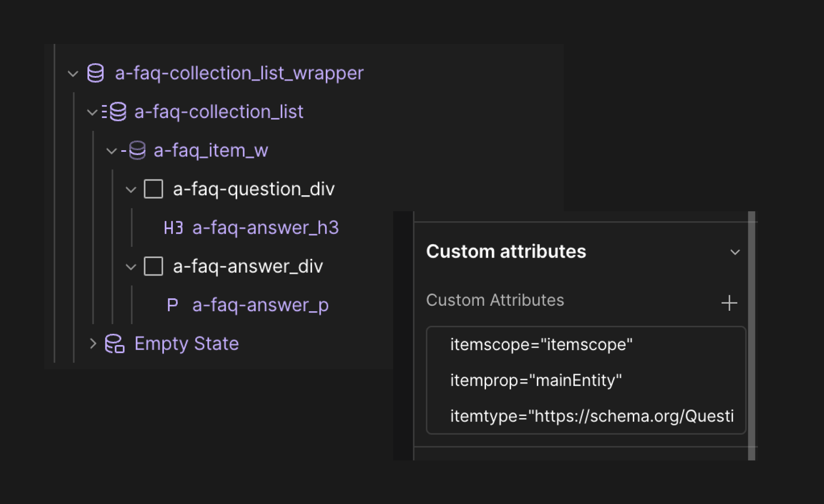Collapse the a-faq-collection_list_wrapper tree item
The height and width of the screenshot is (504, 824).
click(73, 74)
